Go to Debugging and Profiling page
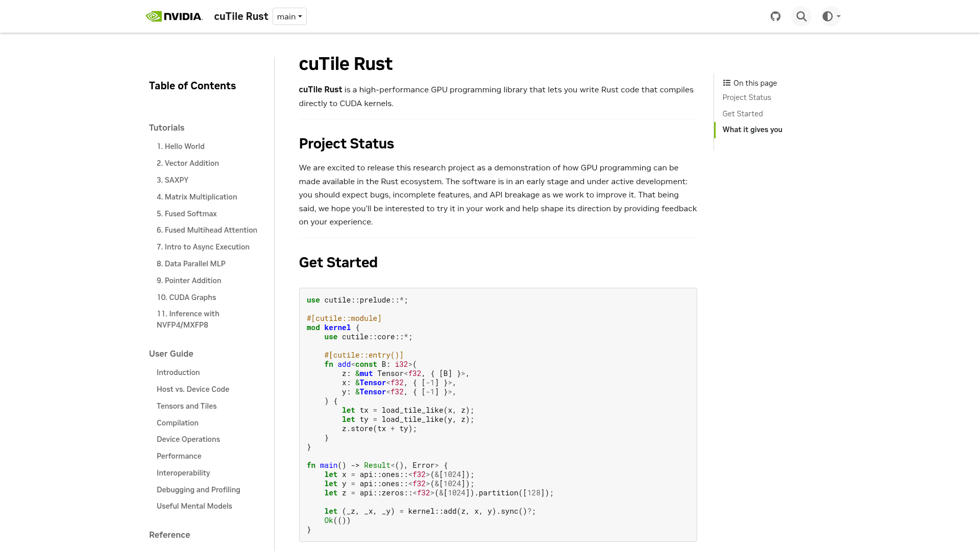Screen dimensions: 980x551 pyautogui.click(x=199, y=490)
